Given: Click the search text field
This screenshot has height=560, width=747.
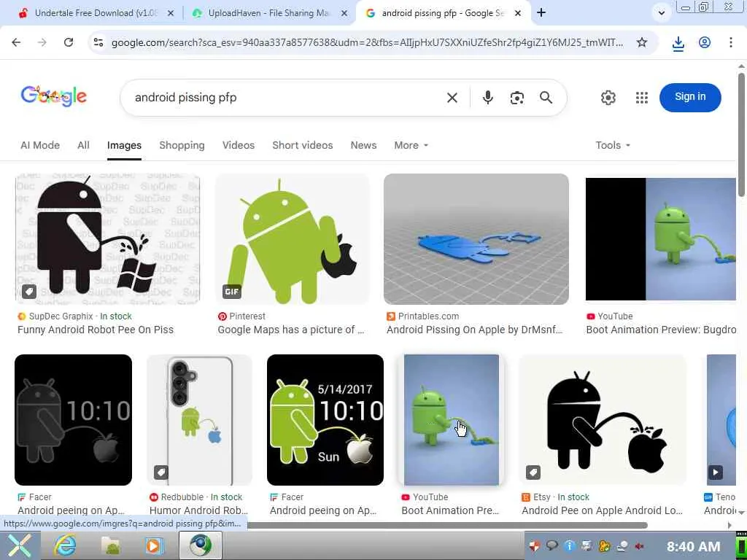Looking at the screenshot, I should 286,98.
